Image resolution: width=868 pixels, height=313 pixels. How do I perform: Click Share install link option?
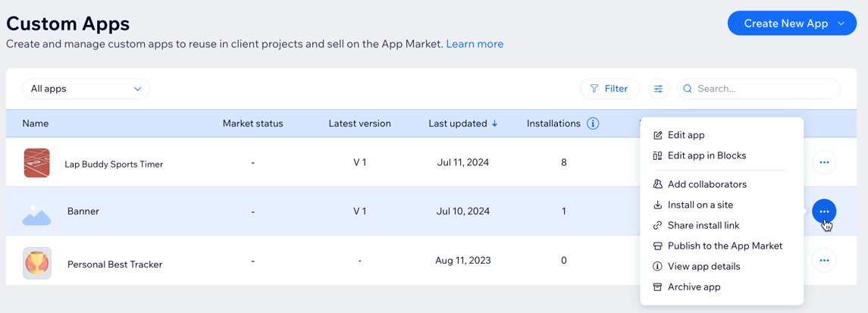click(703, 225)
